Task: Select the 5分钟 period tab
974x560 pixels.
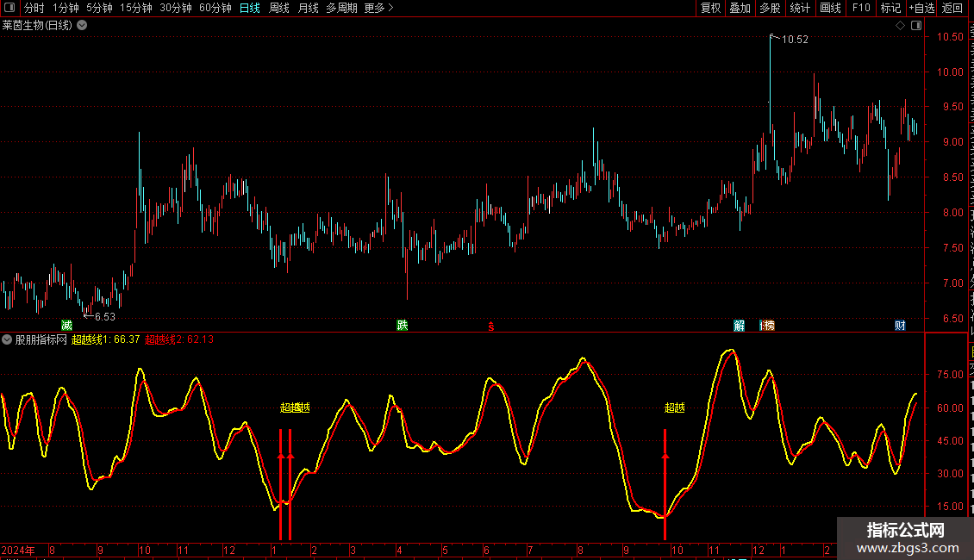Action: (99, 8)
